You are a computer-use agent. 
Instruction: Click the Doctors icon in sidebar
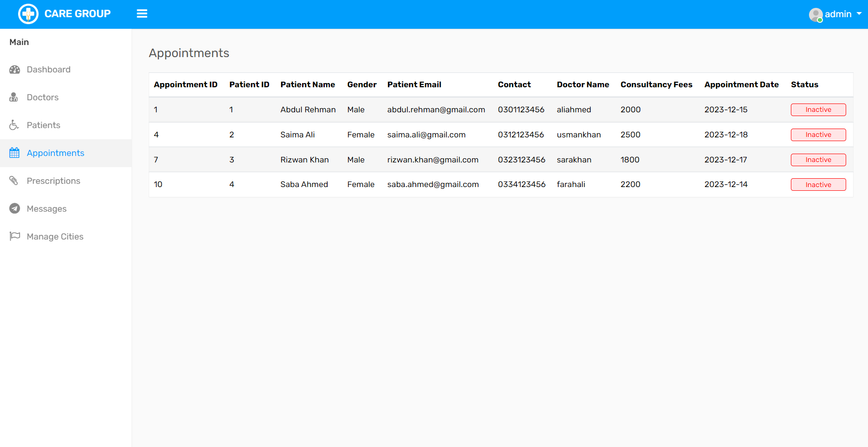click(x=14, y=97)
